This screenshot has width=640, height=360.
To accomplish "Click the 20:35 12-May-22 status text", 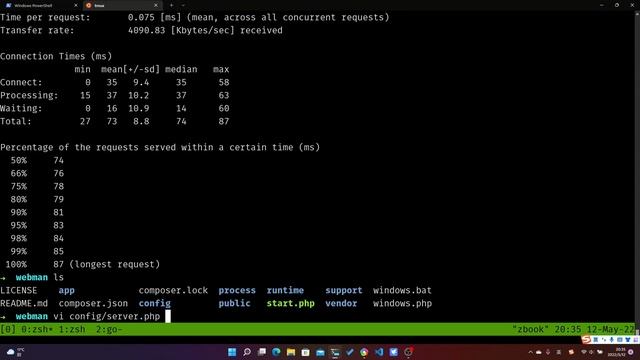I will [595, 329].
